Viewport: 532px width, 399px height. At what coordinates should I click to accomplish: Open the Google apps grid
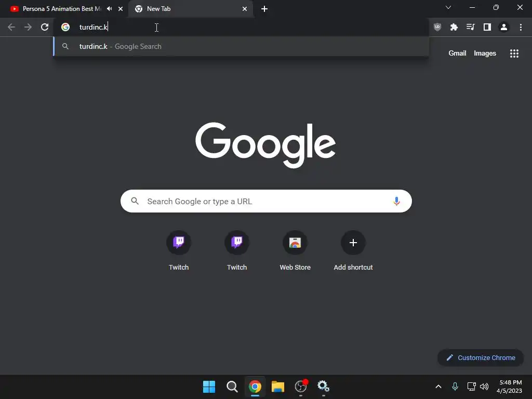click(x=514, y=54)
